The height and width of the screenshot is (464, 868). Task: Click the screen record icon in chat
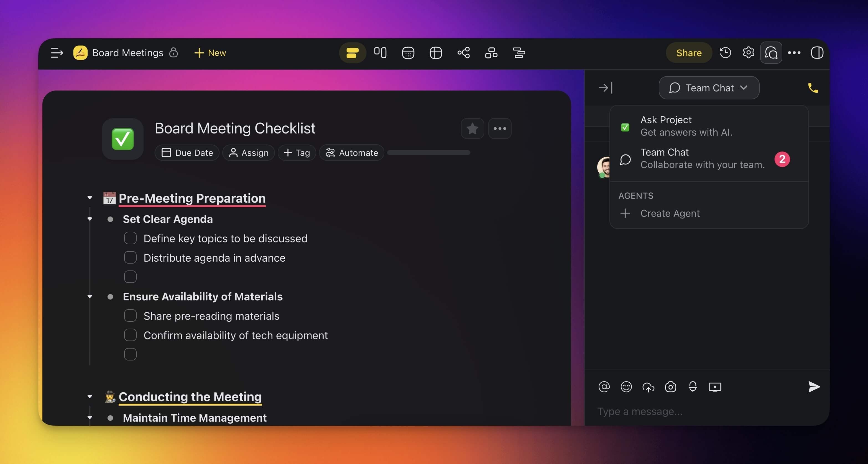coord(715,387)
